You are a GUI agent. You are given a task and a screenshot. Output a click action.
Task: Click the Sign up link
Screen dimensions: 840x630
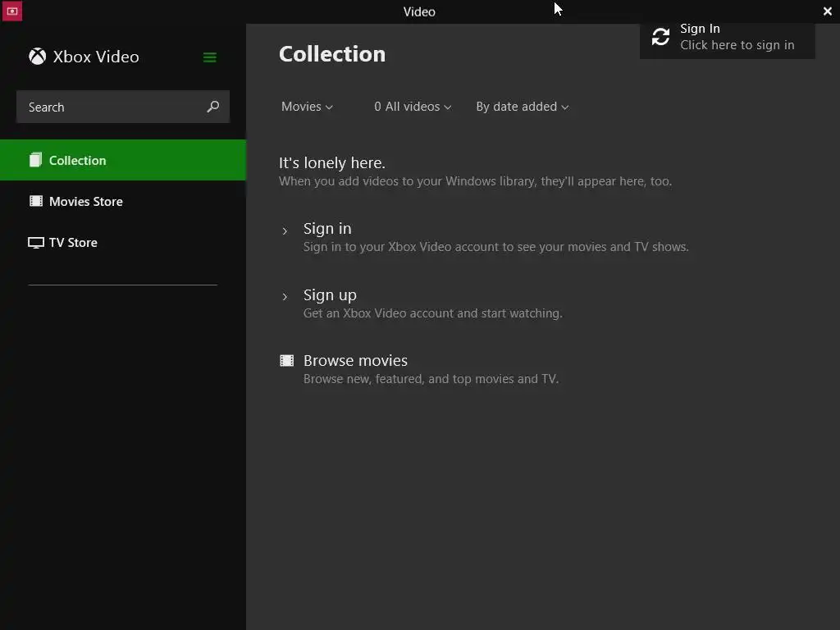[330, 295]
